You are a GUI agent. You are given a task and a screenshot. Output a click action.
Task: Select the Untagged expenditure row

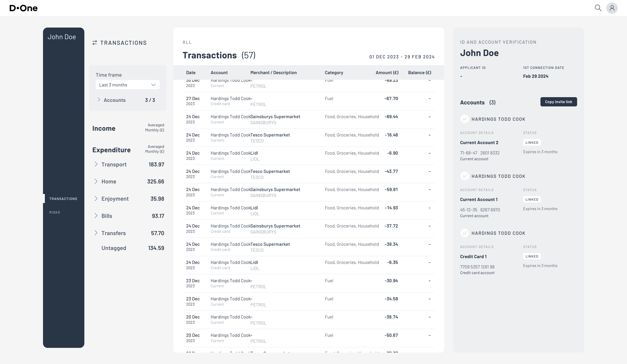[114, 248]
